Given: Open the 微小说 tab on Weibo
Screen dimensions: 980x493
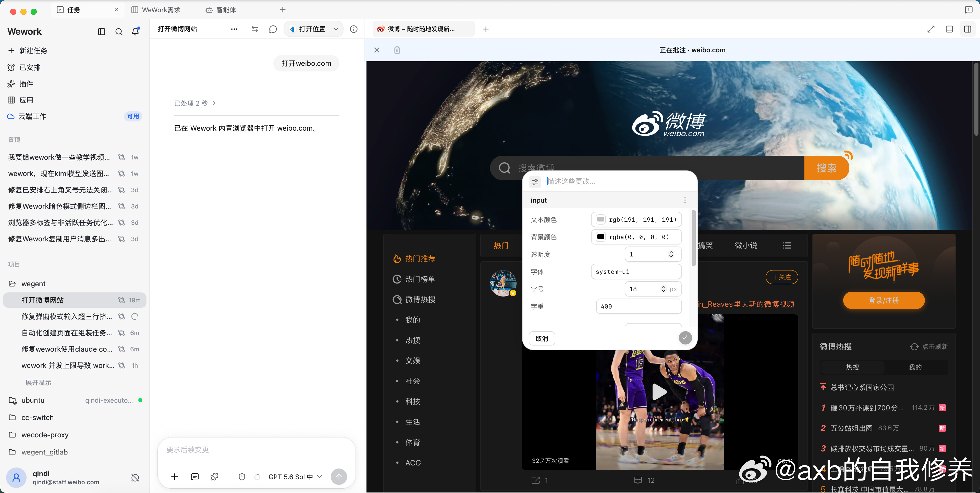Looking at the screenshot, I should [x=746, y=245].
